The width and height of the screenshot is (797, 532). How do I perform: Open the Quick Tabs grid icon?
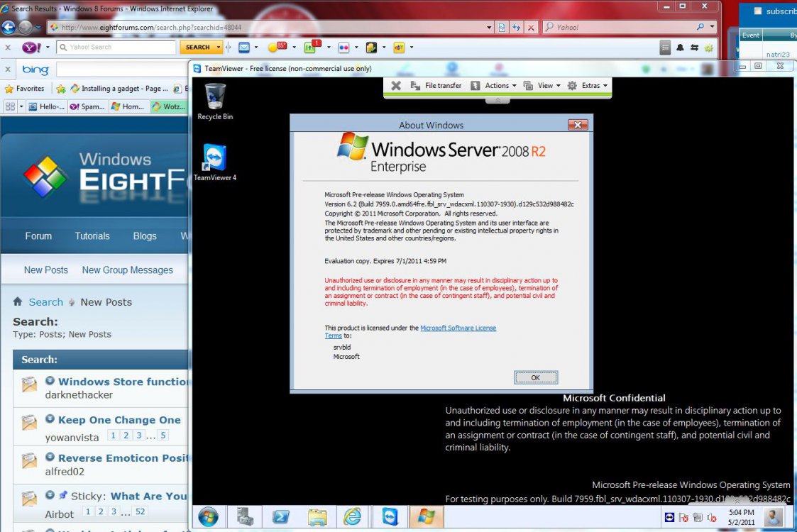[10, 106]
